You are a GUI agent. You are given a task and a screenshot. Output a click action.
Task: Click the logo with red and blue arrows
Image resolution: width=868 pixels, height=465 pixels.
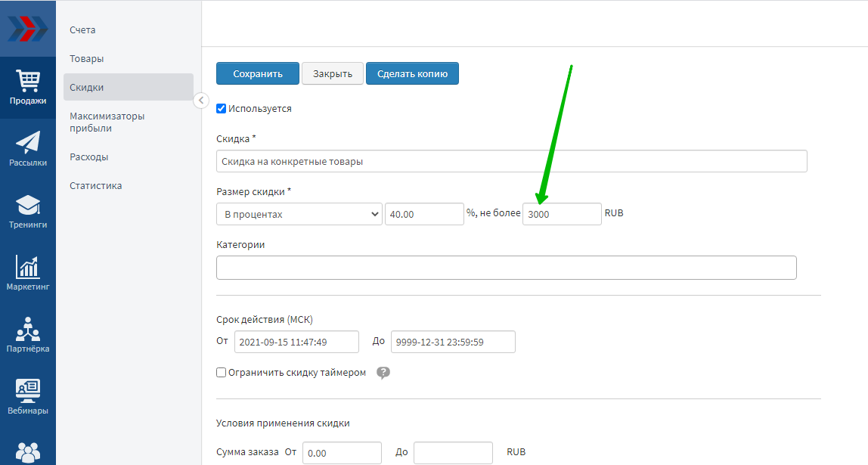point(27,29)
